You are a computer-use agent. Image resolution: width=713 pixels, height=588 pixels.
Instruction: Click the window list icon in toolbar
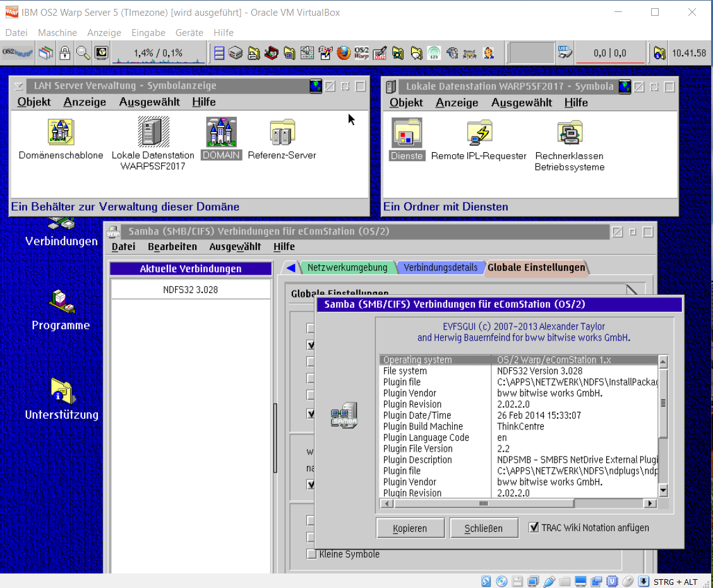pos(46,53)
